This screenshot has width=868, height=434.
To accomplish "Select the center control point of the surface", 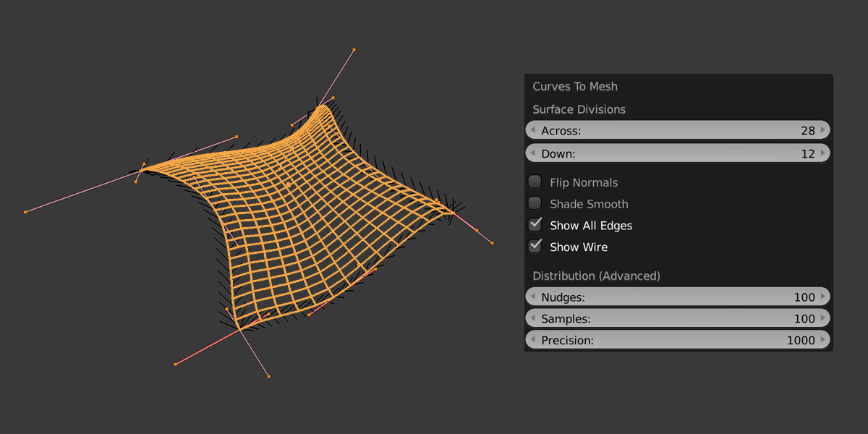I will pos(289,186).
